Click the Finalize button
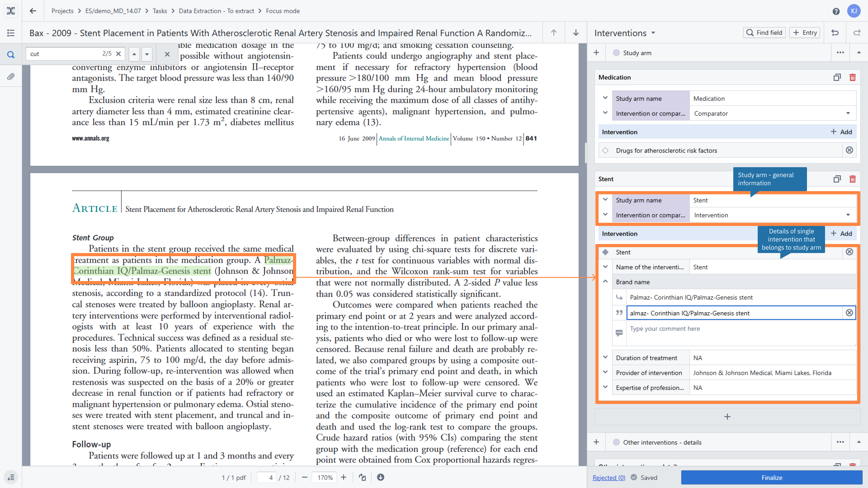868x488 pixels. pos(772,478)
